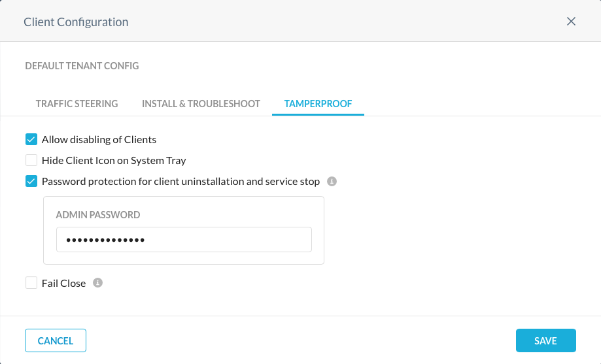Uncheck the Allow disabling of Clients checkbox
The width and height of the screenshot is (601, 364).
click(x=31, y=139)
